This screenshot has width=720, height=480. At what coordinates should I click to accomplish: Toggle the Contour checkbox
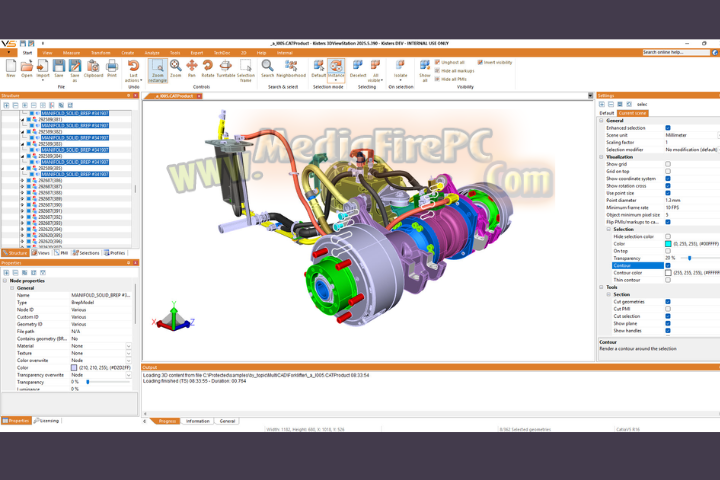pyautogui.click(x=668, y=265)
